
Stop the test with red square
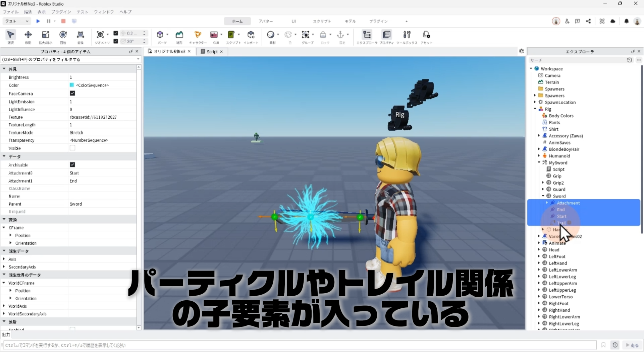63,21
